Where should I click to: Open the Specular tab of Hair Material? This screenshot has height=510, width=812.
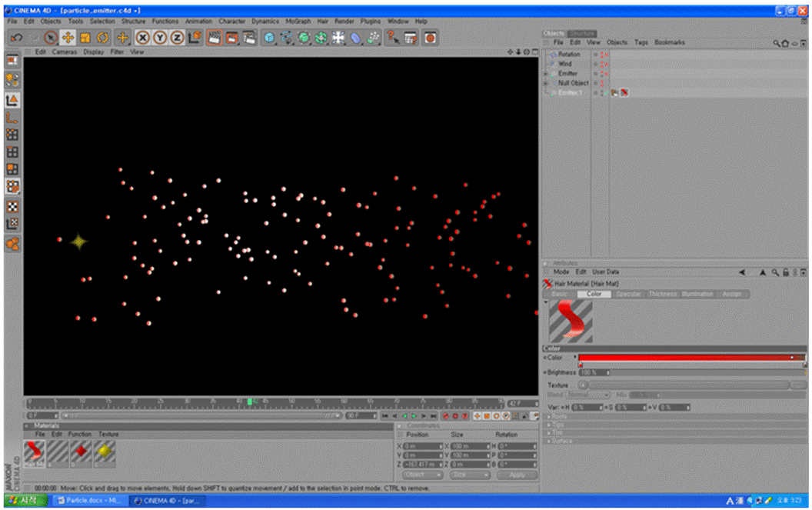click(x=629, y=294)
